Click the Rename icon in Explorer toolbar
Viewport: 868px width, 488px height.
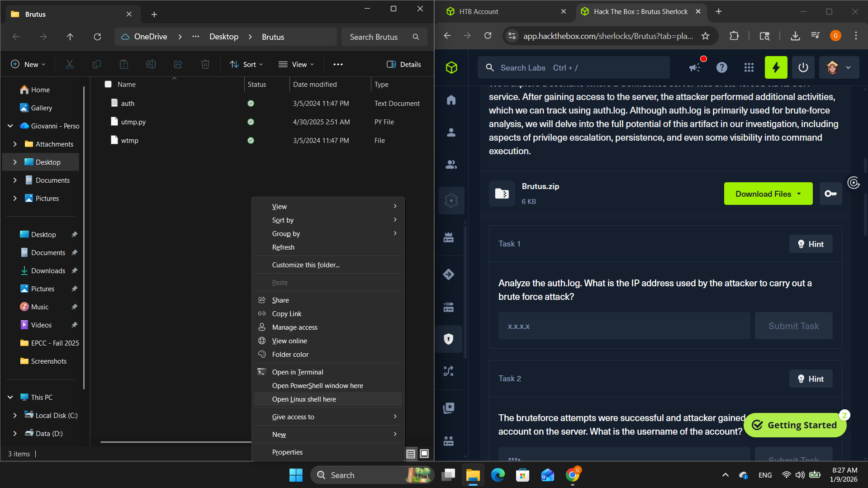point(151,64)
